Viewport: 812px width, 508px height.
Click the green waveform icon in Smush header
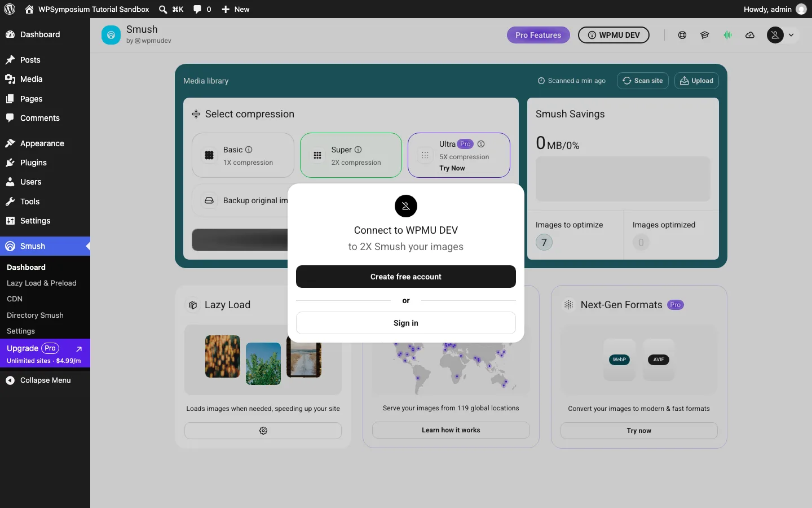tap(727, 35)
